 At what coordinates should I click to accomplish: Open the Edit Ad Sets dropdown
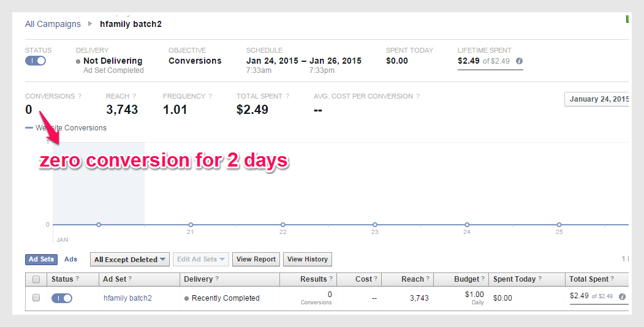click(201, 260)
